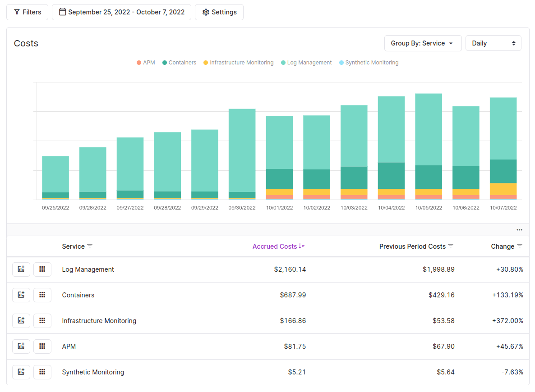The height and width of the screenshot is (392, 535).
Task: Click the September 25 - October 7 date range button
Action: tap(121, 12)
